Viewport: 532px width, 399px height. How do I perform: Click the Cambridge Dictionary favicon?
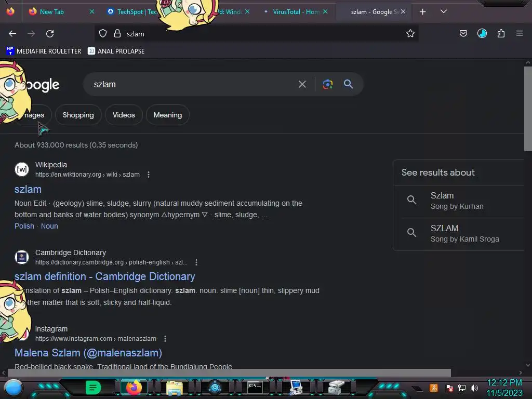[x=22, y=257]
